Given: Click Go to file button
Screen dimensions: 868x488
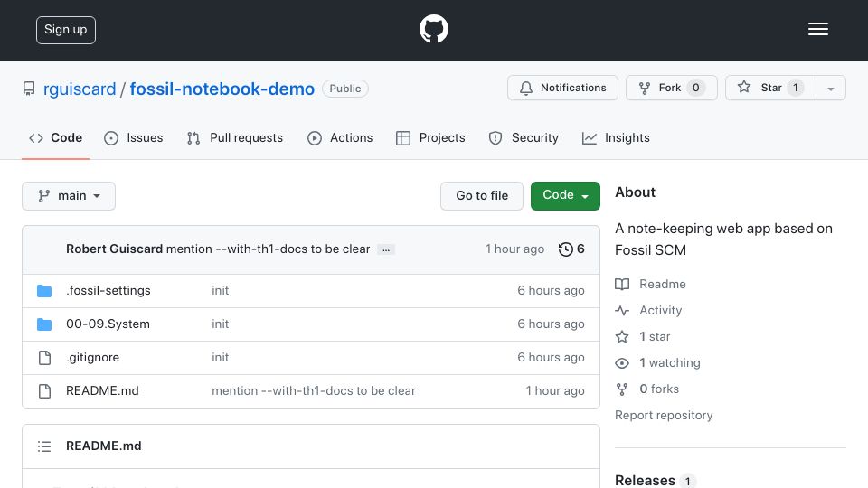Looking at the screenshot, I should (482, 196).
